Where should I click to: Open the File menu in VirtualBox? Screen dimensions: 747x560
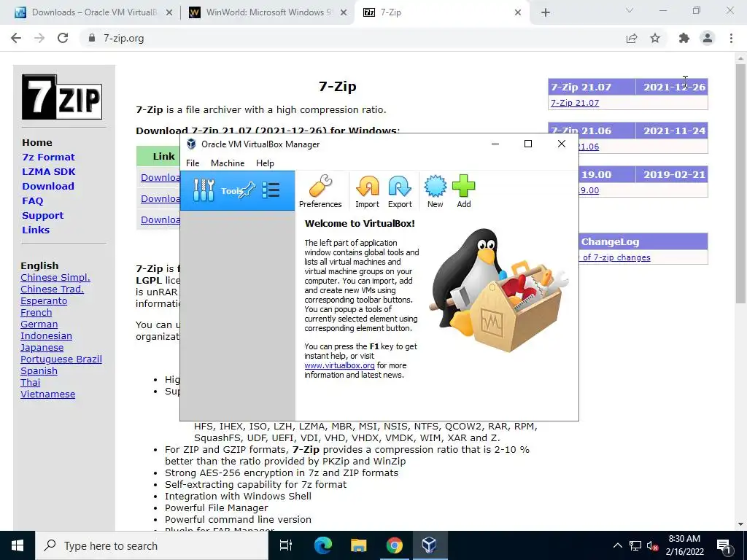click(193, 163)
